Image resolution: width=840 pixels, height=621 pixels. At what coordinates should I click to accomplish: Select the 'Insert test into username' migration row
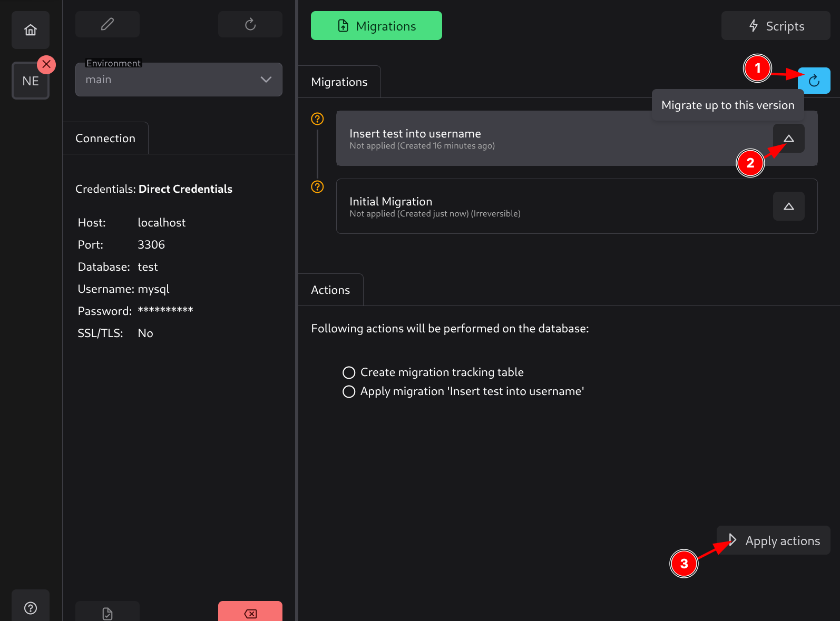[x=527, y=139]
